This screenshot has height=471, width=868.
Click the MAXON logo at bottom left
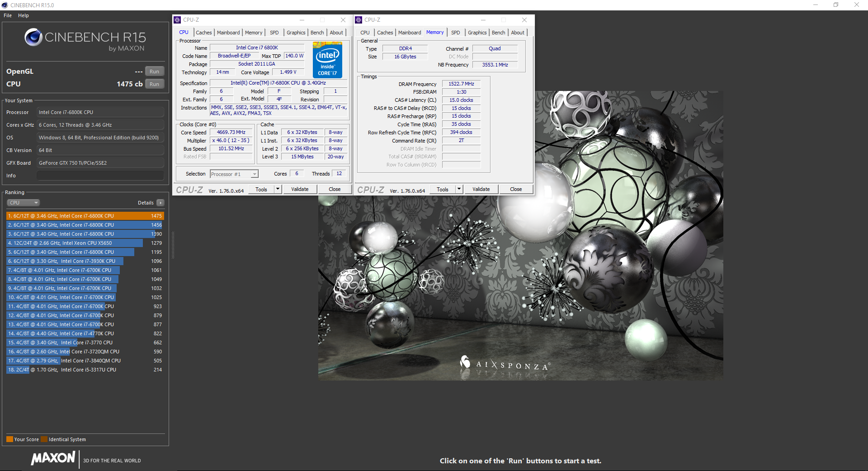click(x=53, y=458)
